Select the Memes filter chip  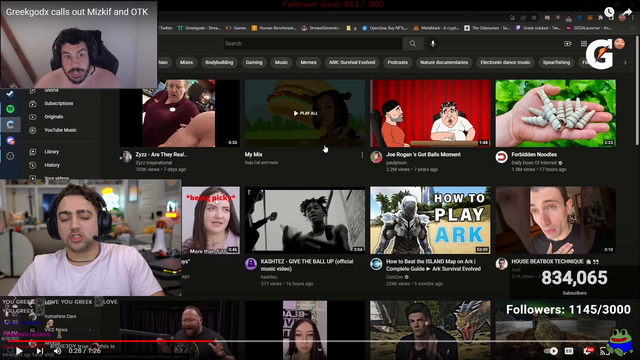309,62
